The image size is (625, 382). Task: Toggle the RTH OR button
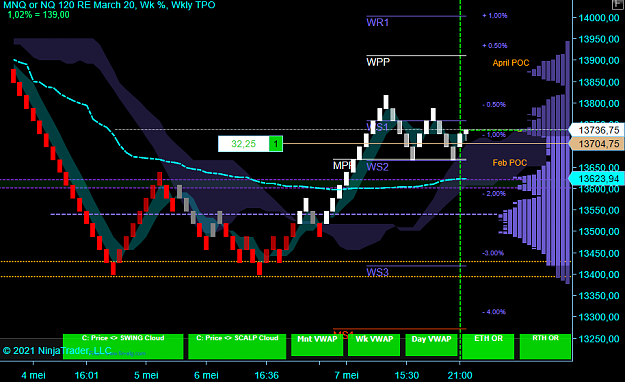pos(545,347)
